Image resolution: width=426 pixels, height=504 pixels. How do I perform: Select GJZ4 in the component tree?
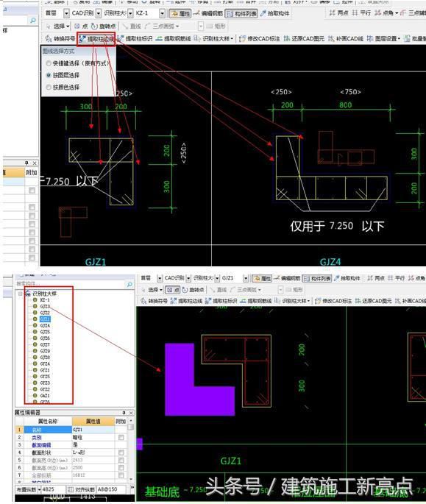(x=45, y=325)
